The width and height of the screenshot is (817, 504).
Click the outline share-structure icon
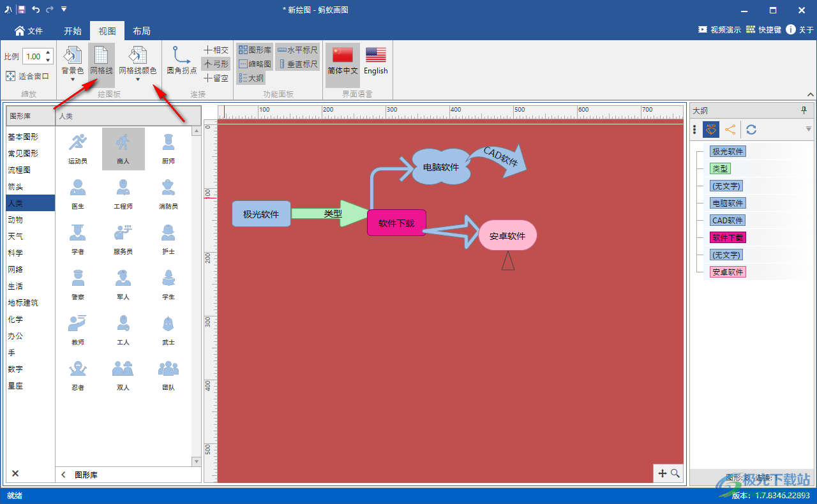730,130
